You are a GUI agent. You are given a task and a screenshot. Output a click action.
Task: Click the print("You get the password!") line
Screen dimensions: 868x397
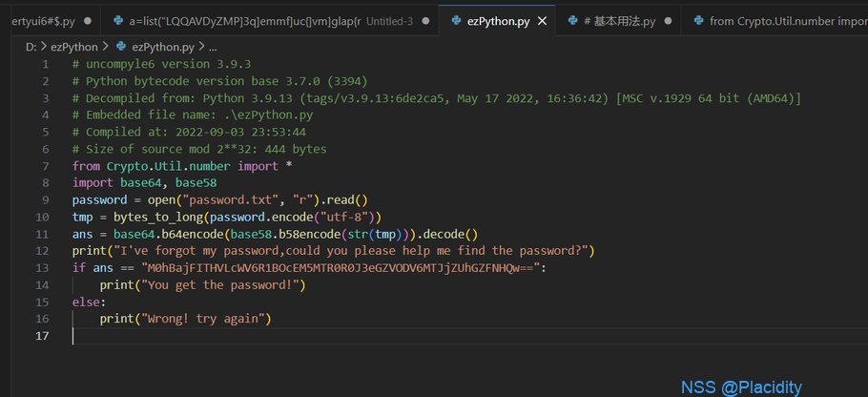click(x=202, y=285)
